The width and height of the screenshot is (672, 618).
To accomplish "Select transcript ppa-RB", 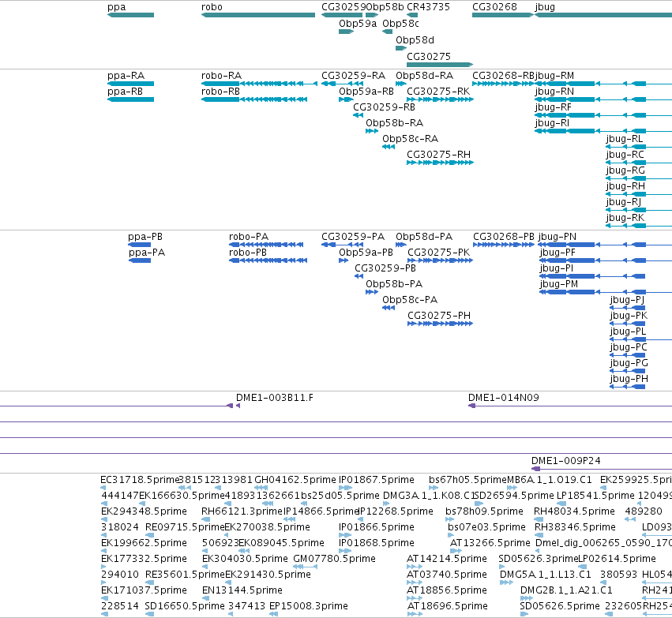I will click(x=131, y=99).
